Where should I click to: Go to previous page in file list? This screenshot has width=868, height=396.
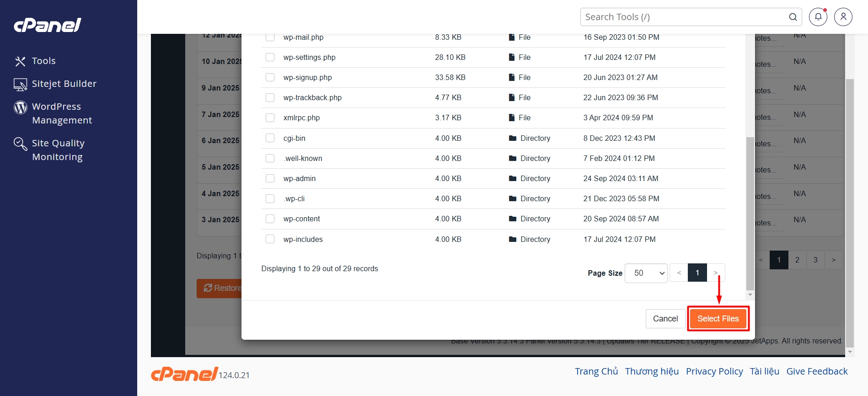(x=679, y=273)
